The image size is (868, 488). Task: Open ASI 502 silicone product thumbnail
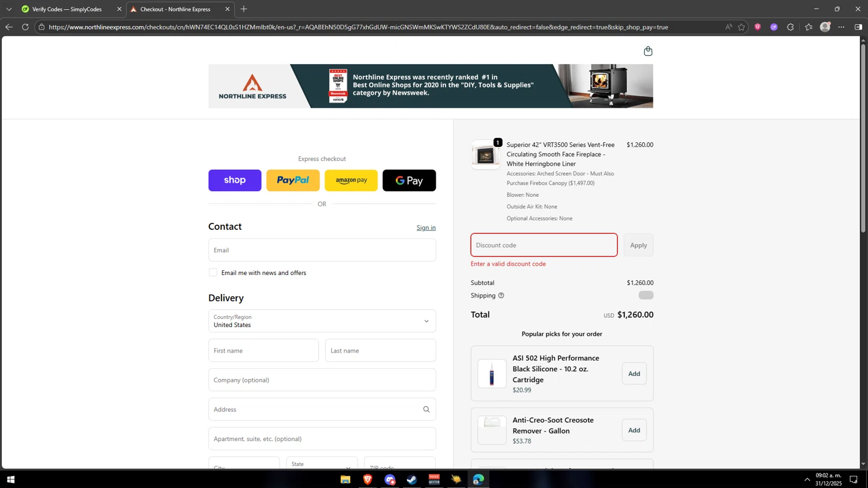click(492, 373)
